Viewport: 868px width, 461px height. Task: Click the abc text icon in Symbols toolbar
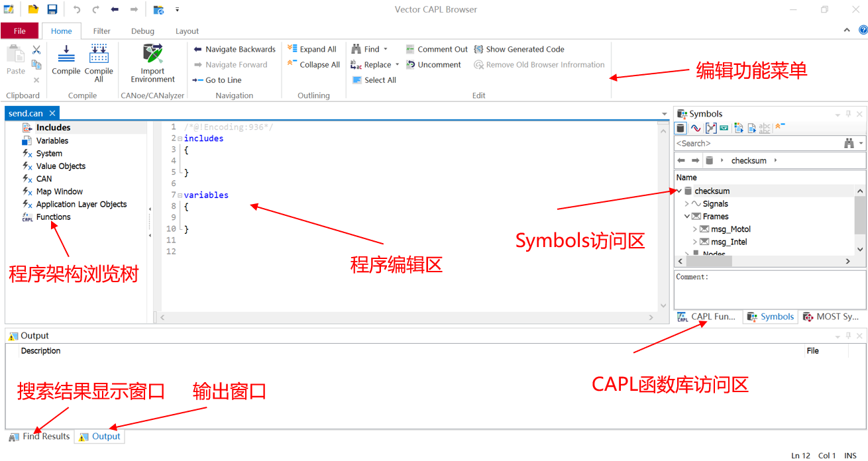[765, 128]
